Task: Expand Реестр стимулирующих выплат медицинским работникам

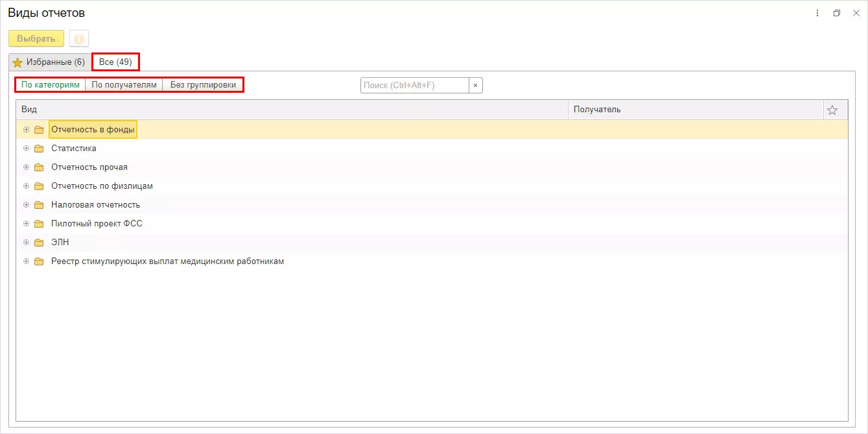Action: click(27, 261)
